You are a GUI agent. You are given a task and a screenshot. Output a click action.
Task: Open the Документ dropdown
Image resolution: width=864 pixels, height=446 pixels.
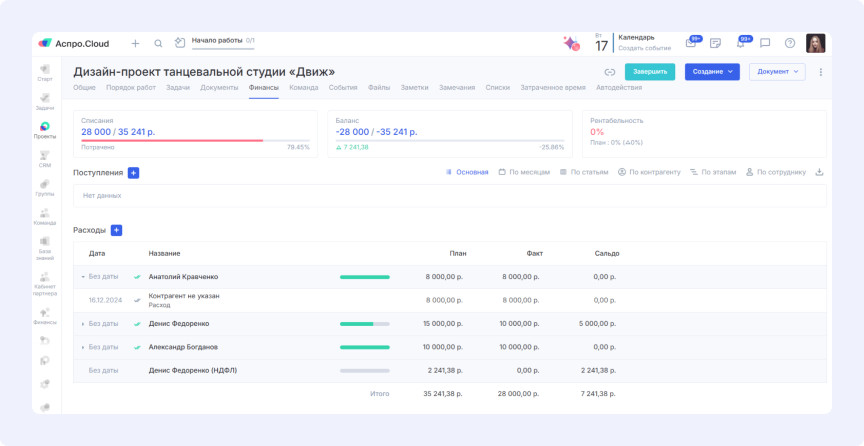777,72
